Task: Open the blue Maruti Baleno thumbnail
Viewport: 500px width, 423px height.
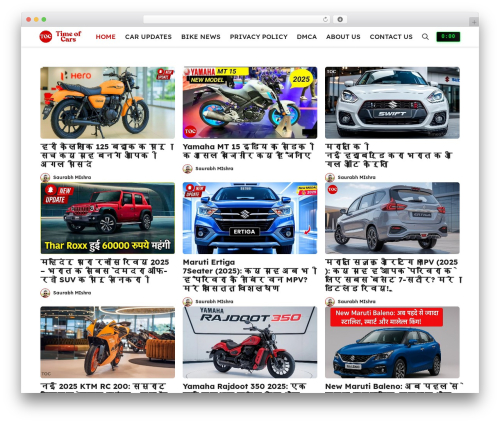Action: pos(392,342)
